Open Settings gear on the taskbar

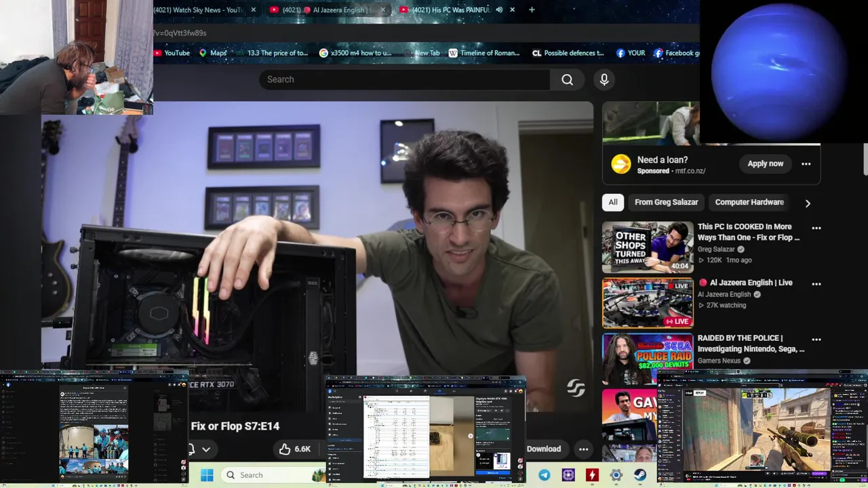point(616,475)
